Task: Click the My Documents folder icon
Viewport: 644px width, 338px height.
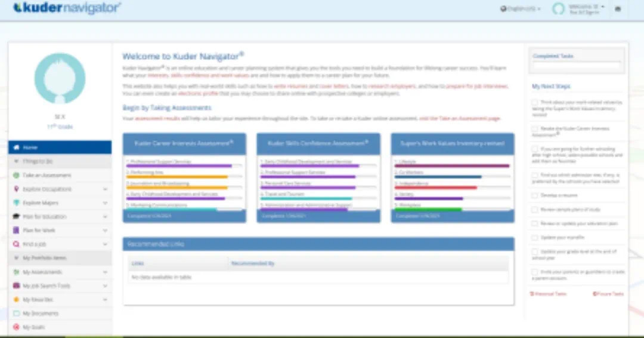Action: [17, 314]
